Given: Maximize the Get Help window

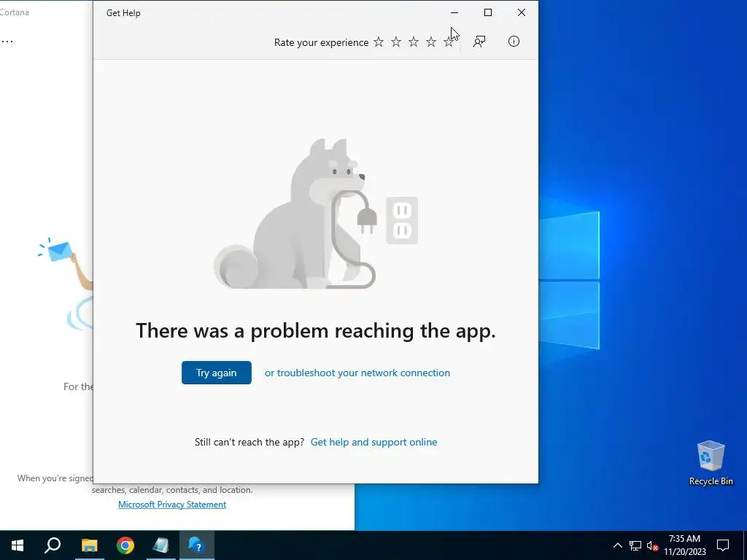Looking at the screenshot, I should point(488,13).
